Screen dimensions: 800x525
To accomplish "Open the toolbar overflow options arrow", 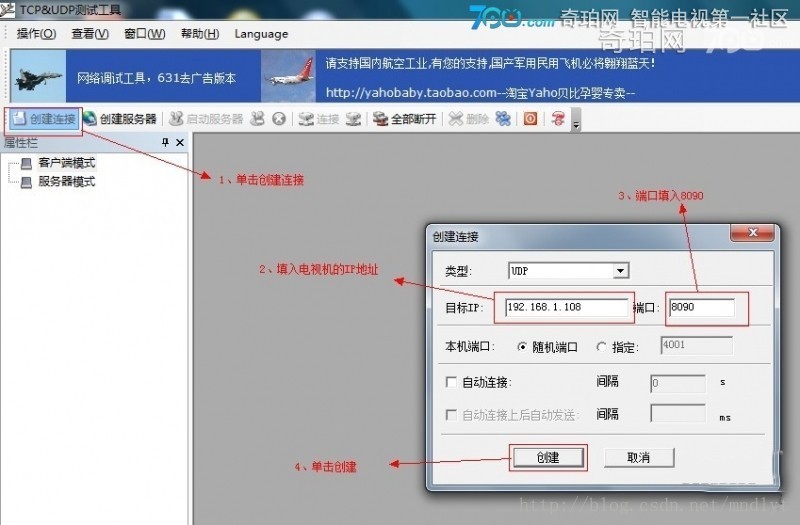I will [576, 120].
